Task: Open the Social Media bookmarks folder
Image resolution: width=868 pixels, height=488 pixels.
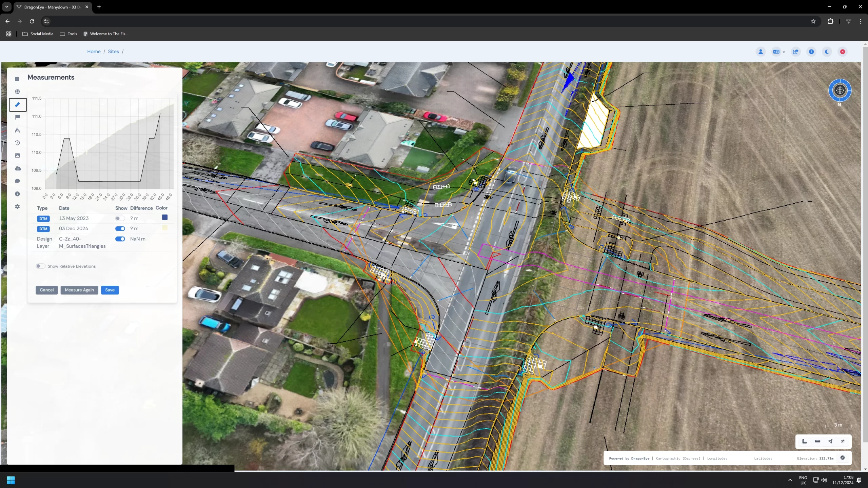Action: [x=38, y=34]
